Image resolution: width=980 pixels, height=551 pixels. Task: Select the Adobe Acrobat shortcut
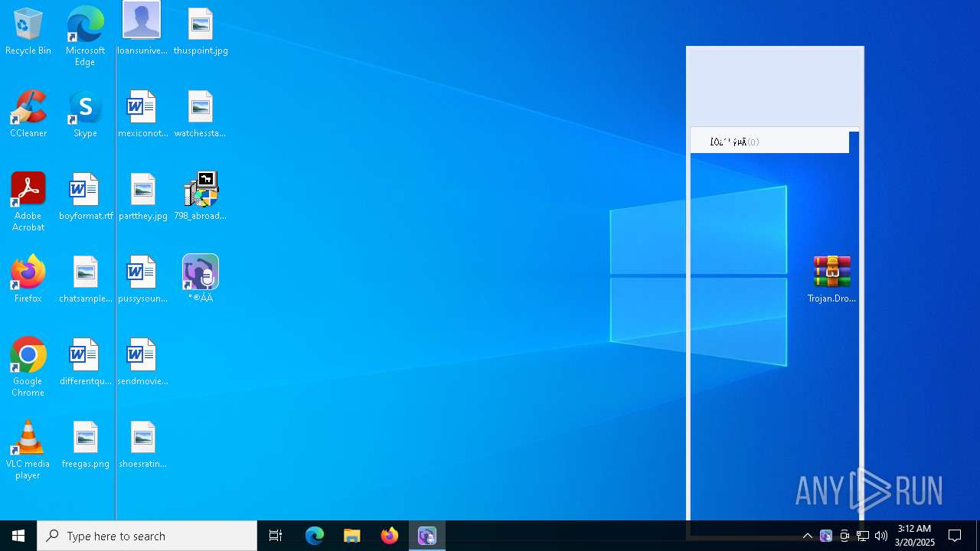tap(28, 202)
